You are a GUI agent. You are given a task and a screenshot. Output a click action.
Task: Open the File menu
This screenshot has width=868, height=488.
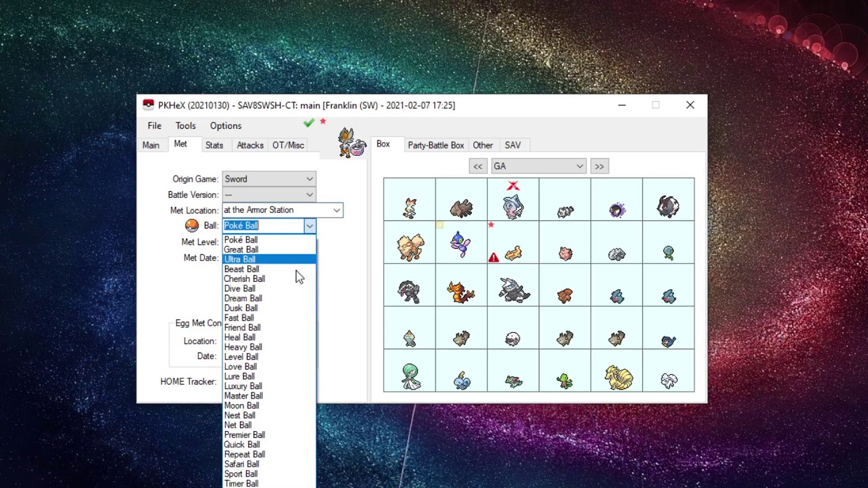click(155, 125)
